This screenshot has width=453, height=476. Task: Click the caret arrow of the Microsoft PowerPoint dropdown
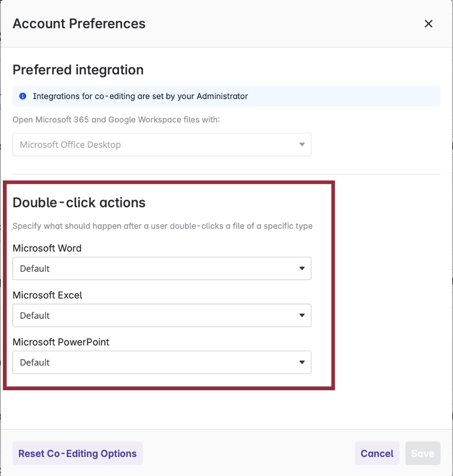302,362
